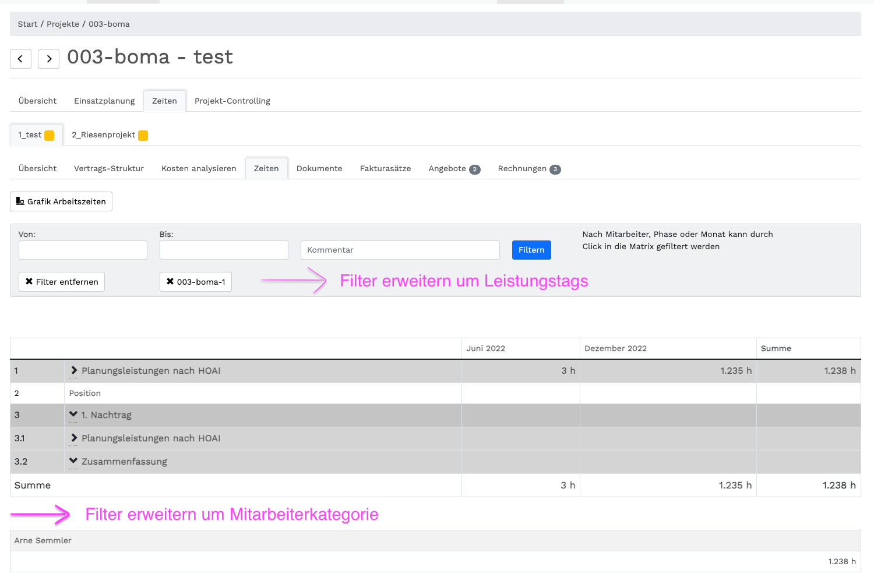Click Projekte in the breadcrumb
874x588 pixels.
(x=63, y=24)
